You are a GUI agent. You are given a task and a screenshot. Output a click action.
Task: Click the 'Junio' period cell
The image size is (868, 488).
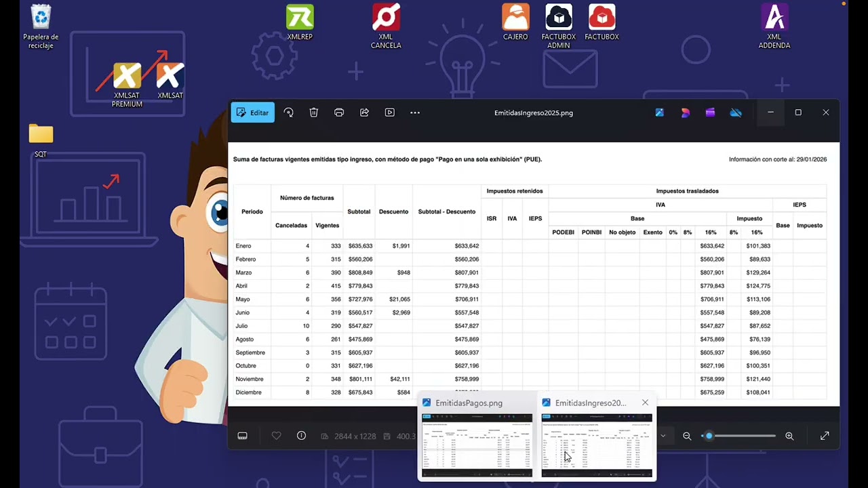click(x=243, y=312)
